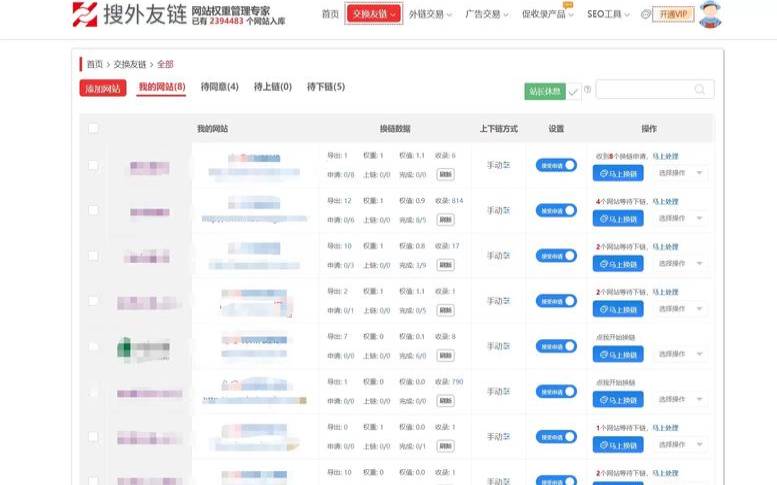
Task: Click 刷新 icon in the 导出: 7 row
Action: 445,355
